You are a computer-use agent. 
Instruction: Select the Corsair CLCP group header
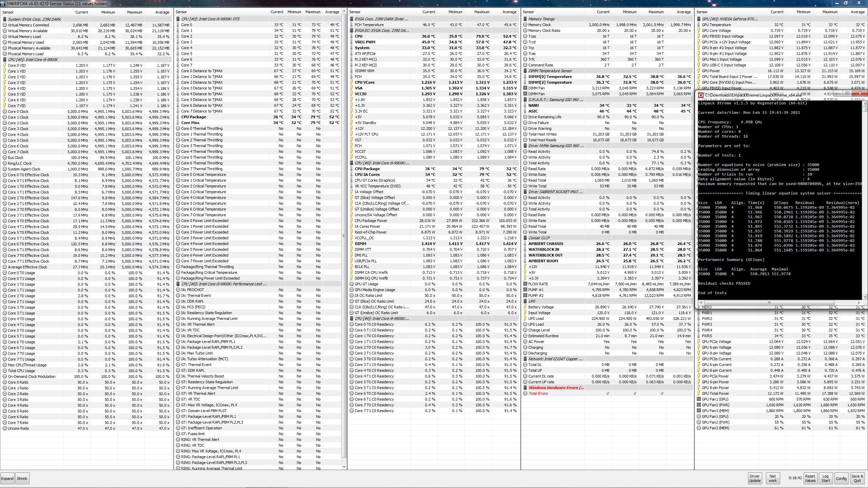click(x=607, y=238)
